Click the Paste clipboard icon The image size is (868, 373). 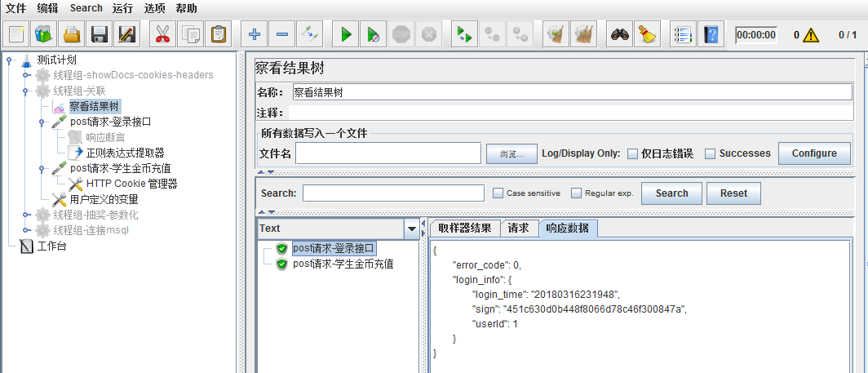(x=219, y=35)
